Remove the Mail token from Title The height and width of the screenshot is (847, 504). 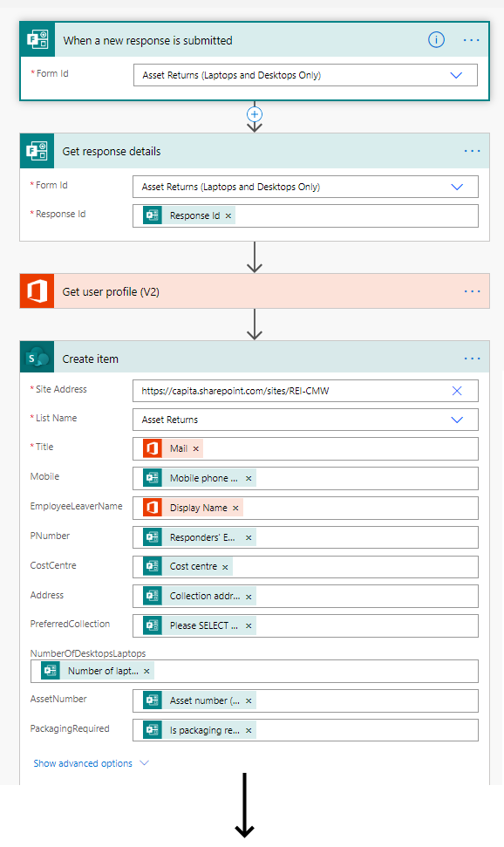pos(196,449)
